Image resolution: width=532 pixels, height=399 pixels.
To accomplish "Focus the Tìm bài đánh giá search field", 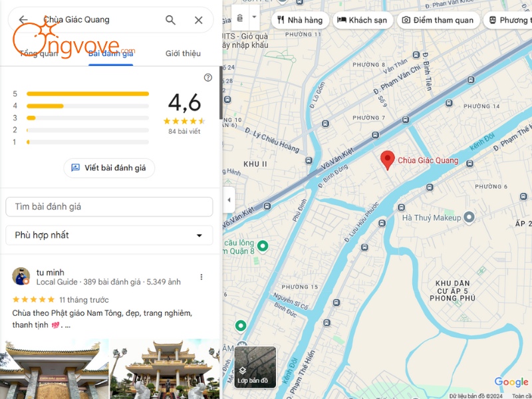I will tap(109, 207).
